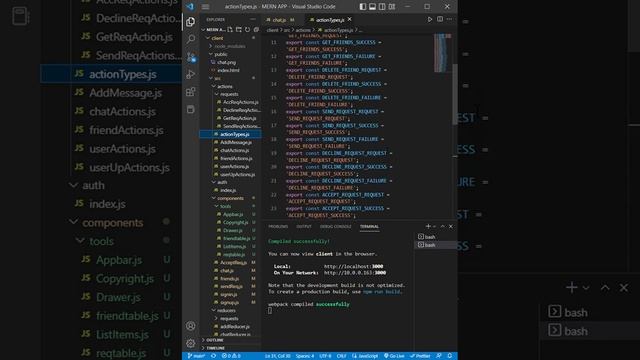This screenshot has height=360, width=640.
Task: Open the main branch selector
Action: 196,356
